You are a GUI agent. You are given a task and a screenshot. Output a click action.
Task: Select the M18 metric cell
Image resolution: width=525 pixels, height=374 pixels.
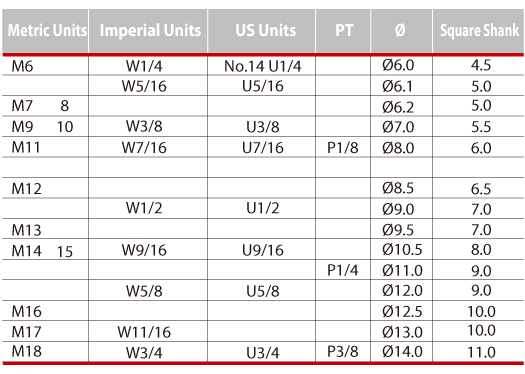coord(26,351)
